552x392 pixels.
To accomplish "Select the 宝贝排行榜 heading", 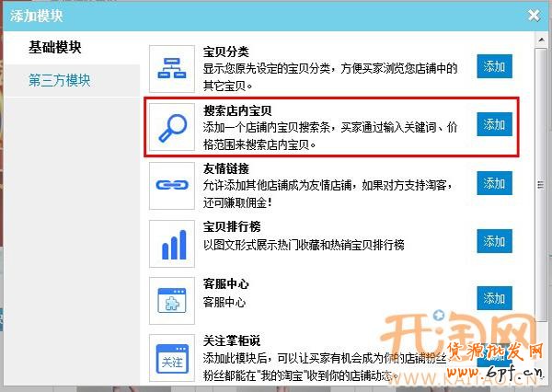I will point(231,227).
